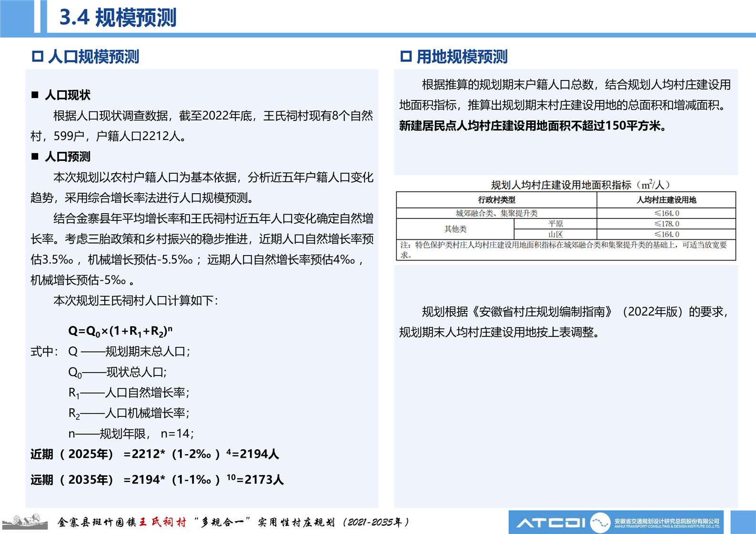This screenshot has height=534, width=756.
Task: Click the line 本次规划王氏祠村人口计算如下
Action: tap(136, 300)
